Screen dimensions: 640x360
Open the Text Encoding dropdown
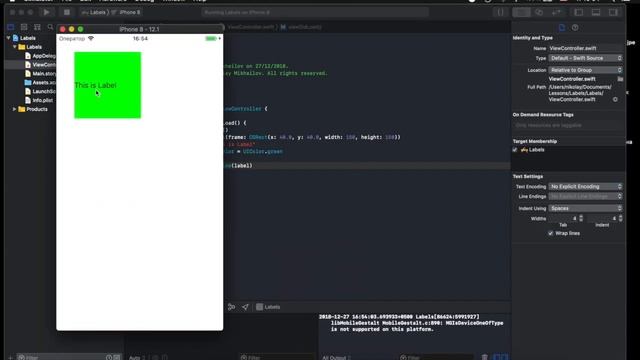click(x=585, y=187)
